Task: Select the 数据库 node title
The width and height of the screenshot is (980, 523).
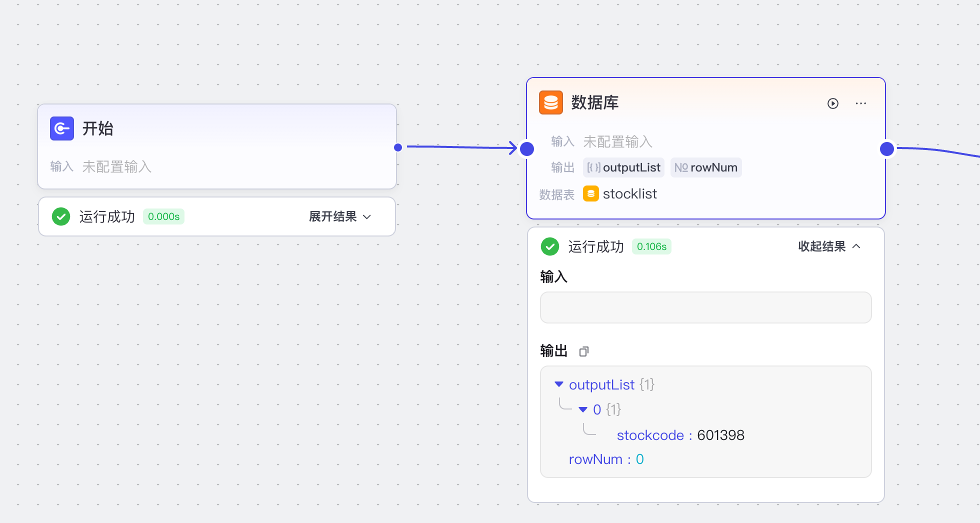Action: (595, 102)
